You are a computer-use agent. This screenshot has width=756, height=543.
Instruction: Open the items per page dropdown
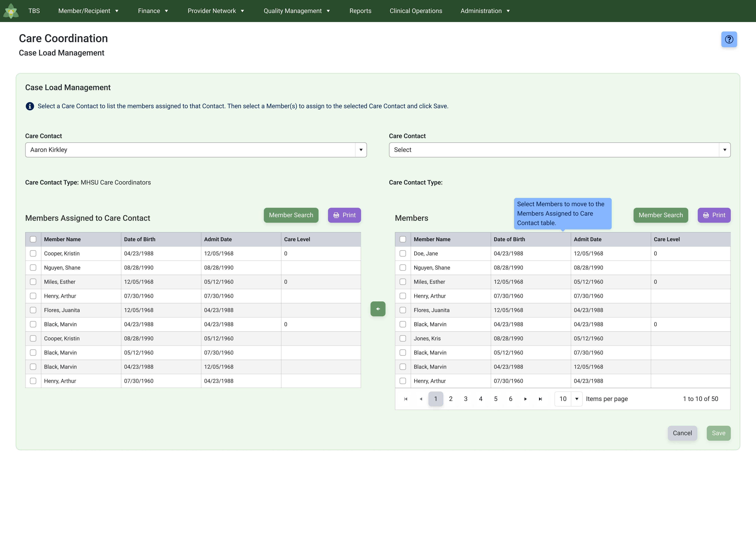coord(568,399)
